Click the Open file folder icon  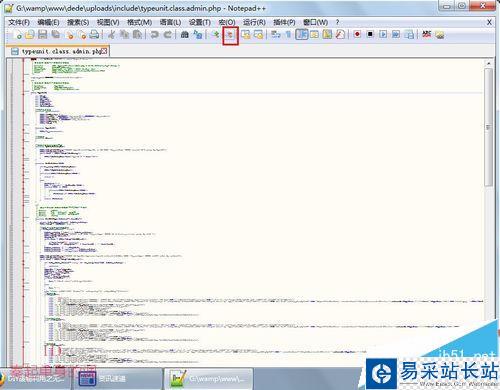(30, 34)
